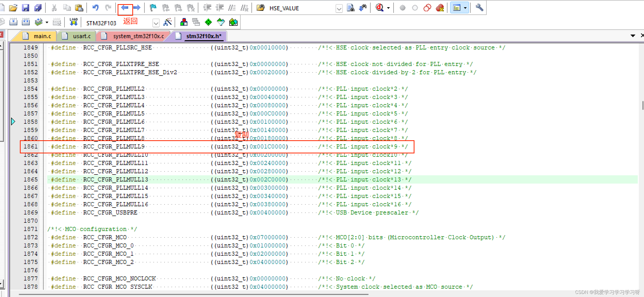Click the horizontal scrollbar at editor bottom
Screen dimensions: 644x297
pyautogui.click(x=193, y=294)
